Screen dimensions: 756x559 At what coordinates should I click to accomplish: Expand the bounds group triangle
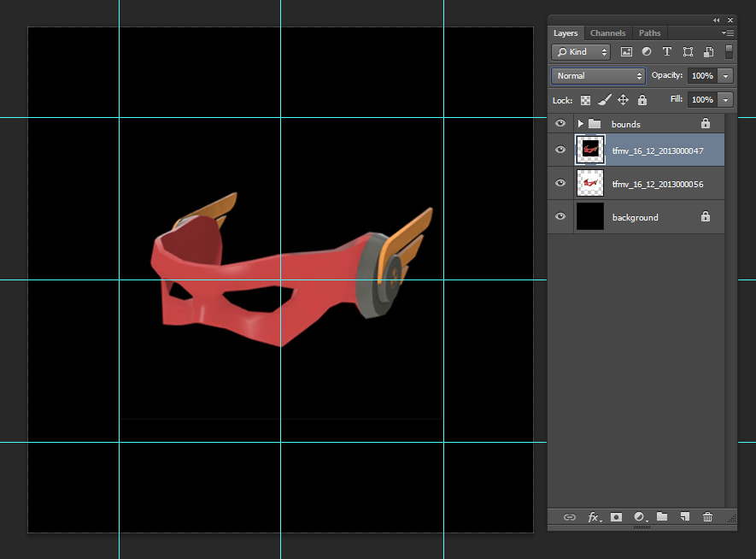[x=581, y=123]
